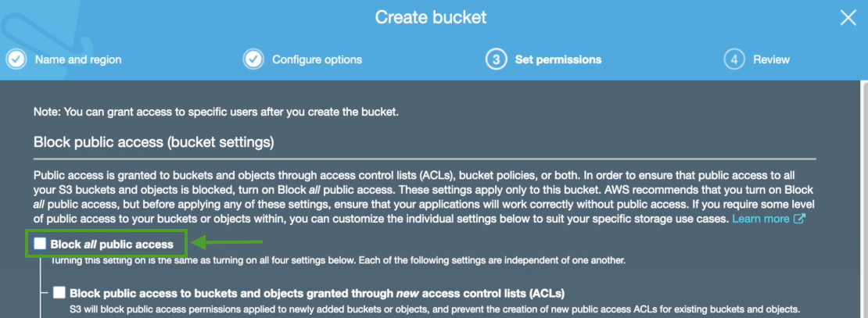This screenshot has width=868, height=318.
Task: Go back to the Name and region step
Action: 78,59
